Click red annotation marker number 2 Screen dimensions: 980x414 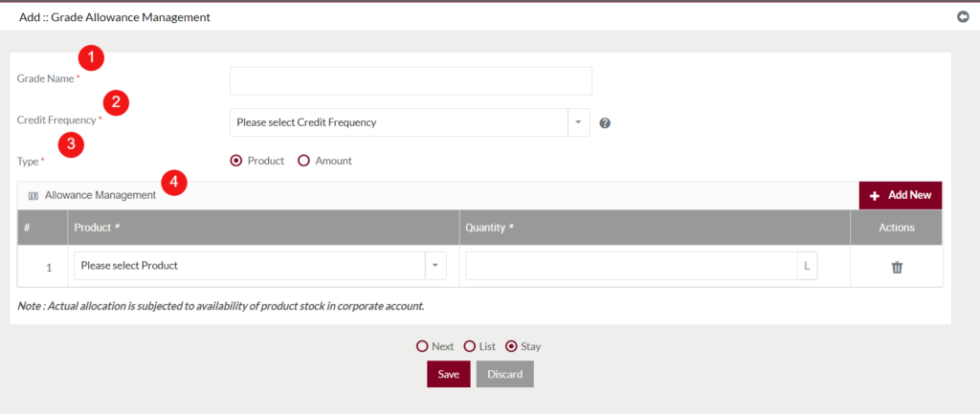pyautogui.click(x=116, y=102)
